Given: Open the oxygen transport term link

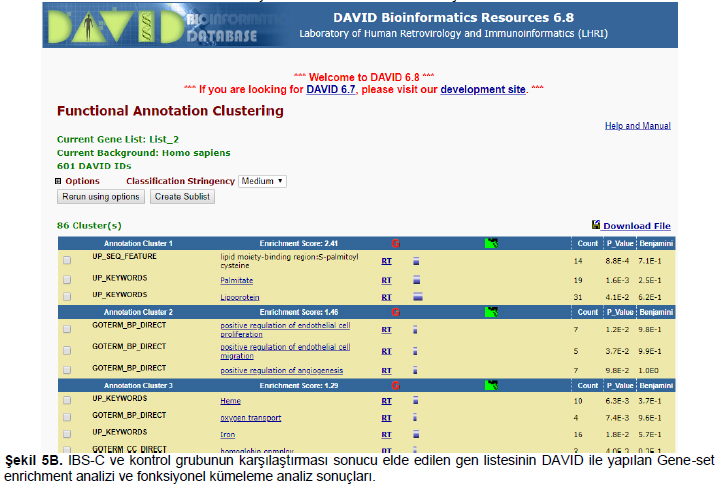Looking at the screenshot, I should [x=251, y=418].
